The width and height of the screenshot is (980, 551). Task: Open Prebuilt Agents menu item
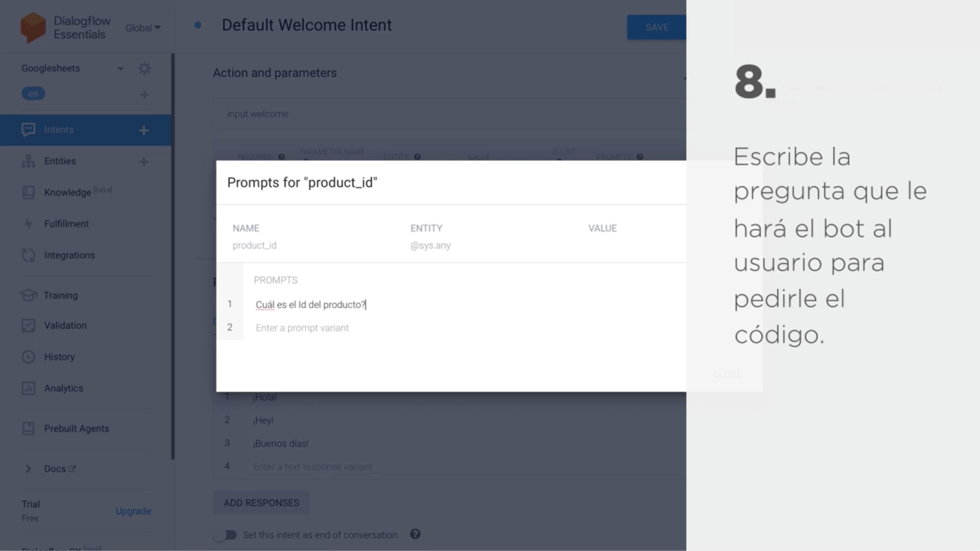coord(77,429)
